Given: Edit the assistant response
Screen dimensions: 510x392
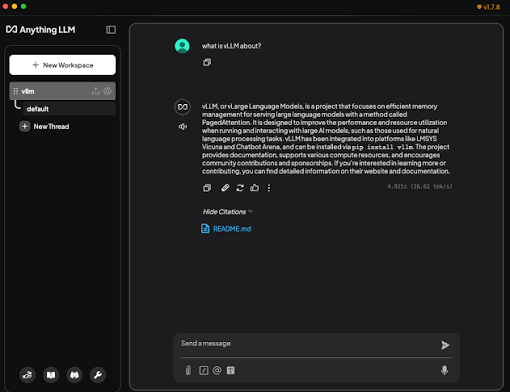Looking at the screenshot, I should [225, 188].
